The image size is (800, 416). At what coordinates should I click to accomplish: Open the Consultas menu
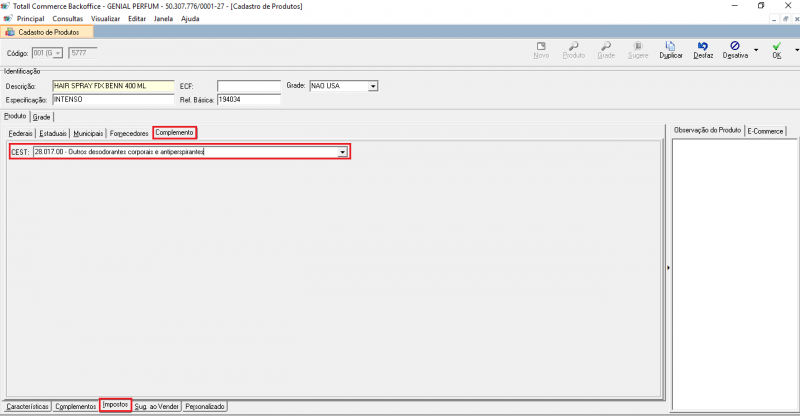pyautogui.click(x=68, y=18)
